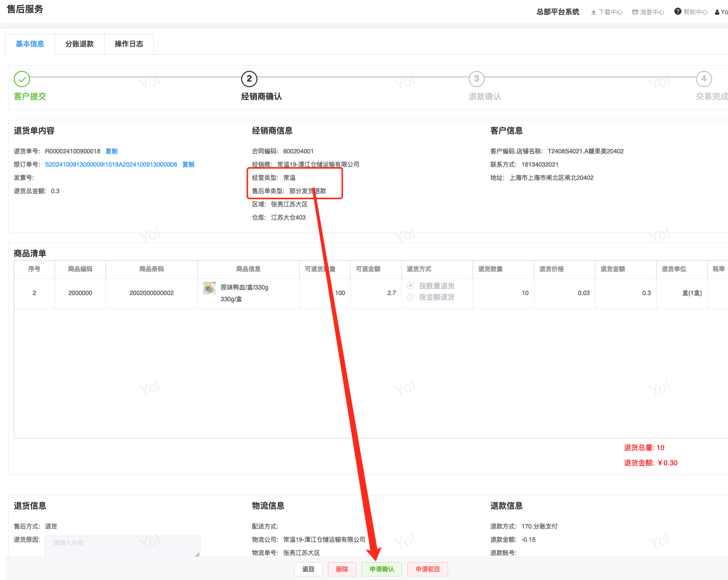The width and height of the screenshot is (728, 580).
Task: Click the 商品信息 column header
Action: pos(249,269)
